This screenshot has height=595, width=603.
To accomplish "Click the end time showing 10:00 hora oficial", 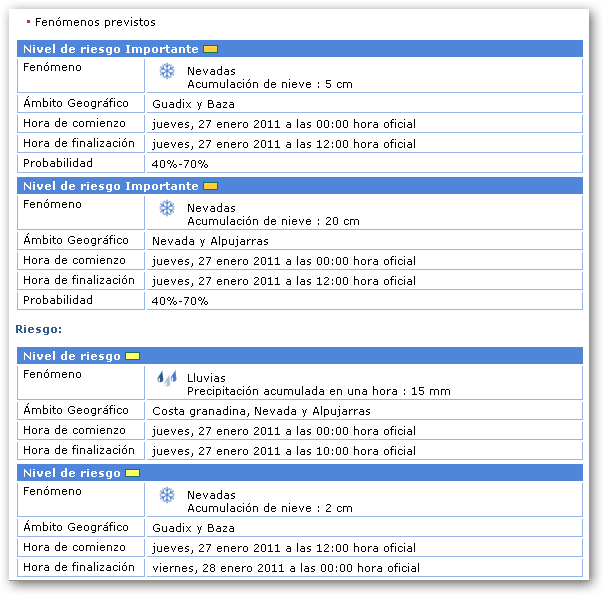I will pyautogui.click(x=283, y=451).
